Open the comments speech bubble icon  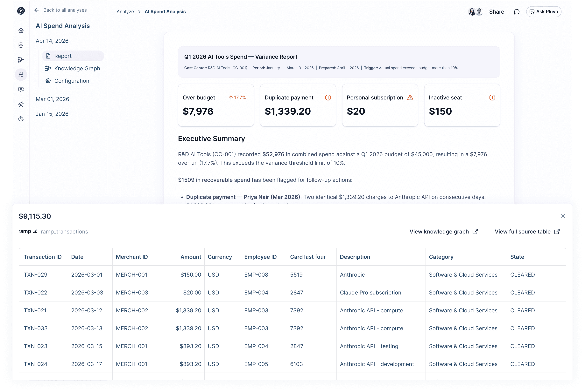point(516,12)
